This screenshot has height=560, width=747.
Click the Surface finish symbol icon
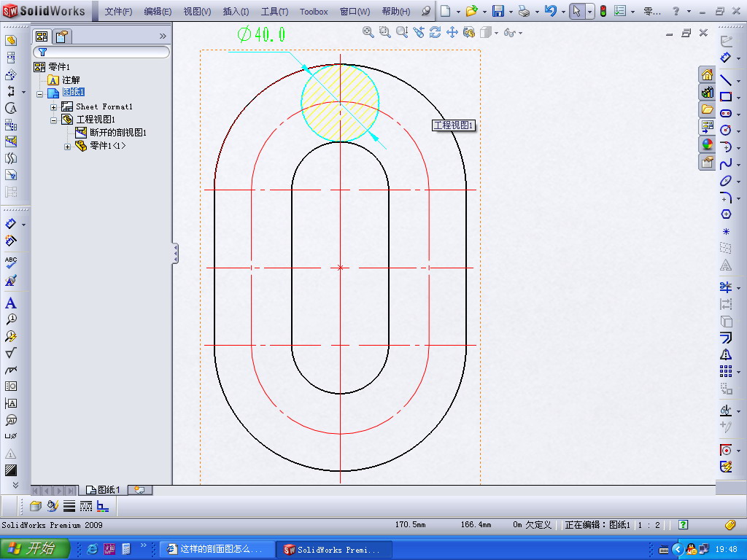point(10,353)
